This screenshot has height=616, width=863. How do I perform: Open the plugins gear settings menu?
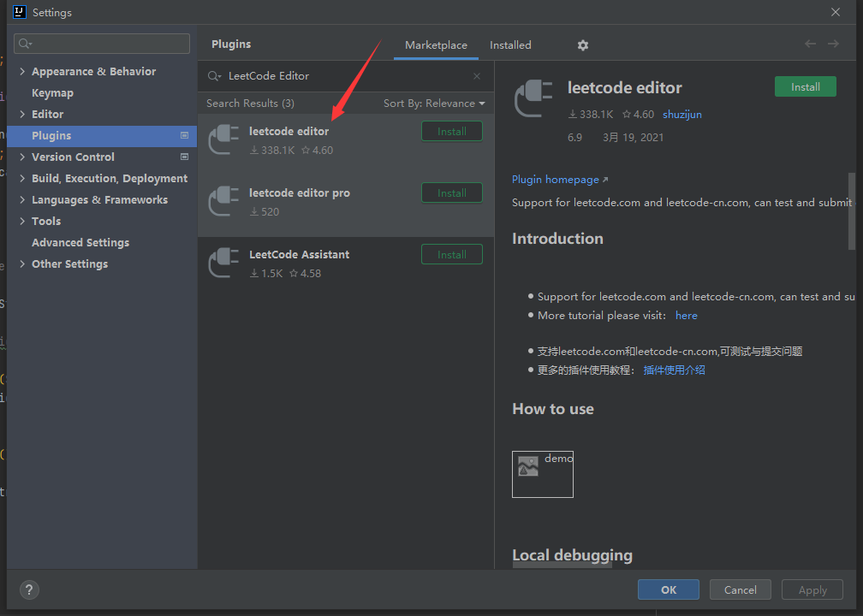[583, 45]
